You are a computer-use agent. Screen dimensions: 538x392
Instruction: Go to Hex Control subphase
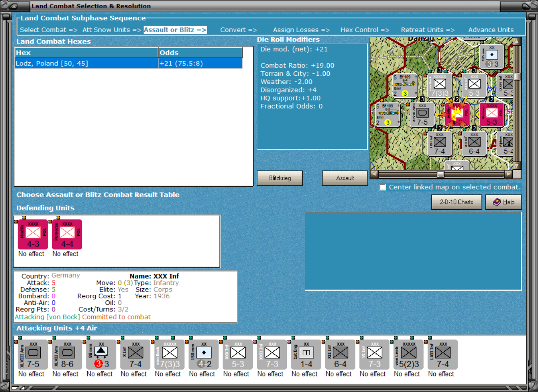[365, 30]
